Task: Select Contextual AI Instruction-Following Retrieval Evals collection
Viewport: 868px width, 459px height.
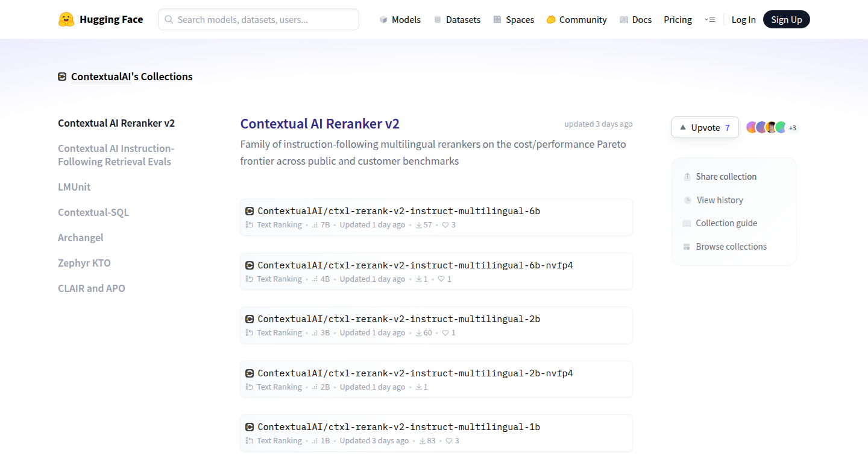Action: coord(116,155)
